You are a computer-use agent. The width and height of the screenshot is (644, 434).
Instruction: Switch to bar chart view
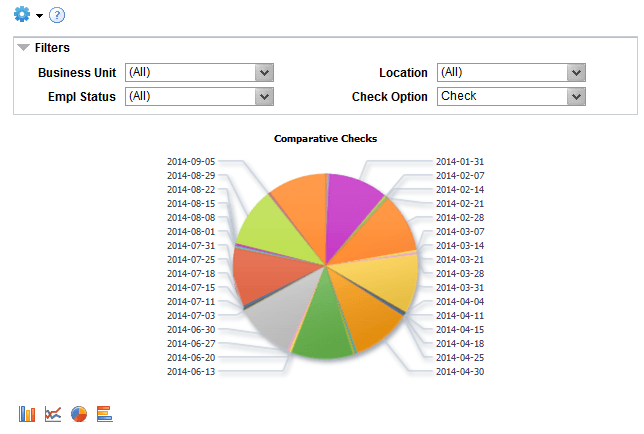[27, 414]
